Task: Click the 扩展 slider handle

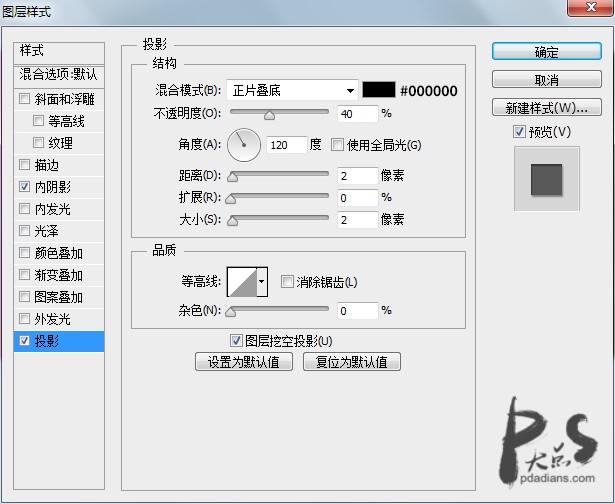Action: click(231, 198)
